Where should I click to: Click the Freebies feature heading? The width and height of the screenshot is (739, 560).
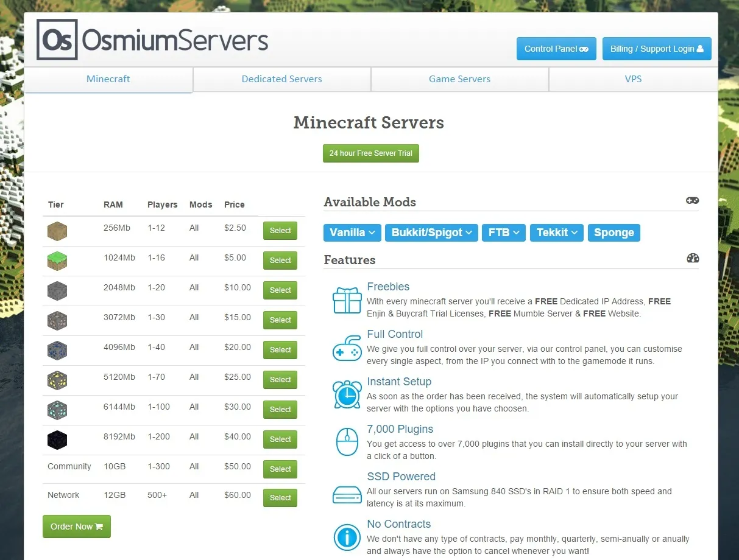388,287
